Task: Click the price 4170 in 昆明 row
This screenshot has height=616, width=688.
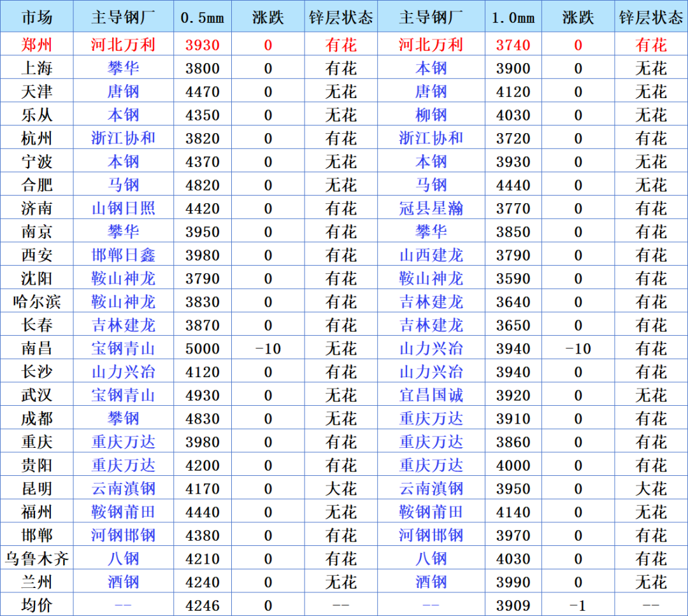Action: (x=203, y=489)
